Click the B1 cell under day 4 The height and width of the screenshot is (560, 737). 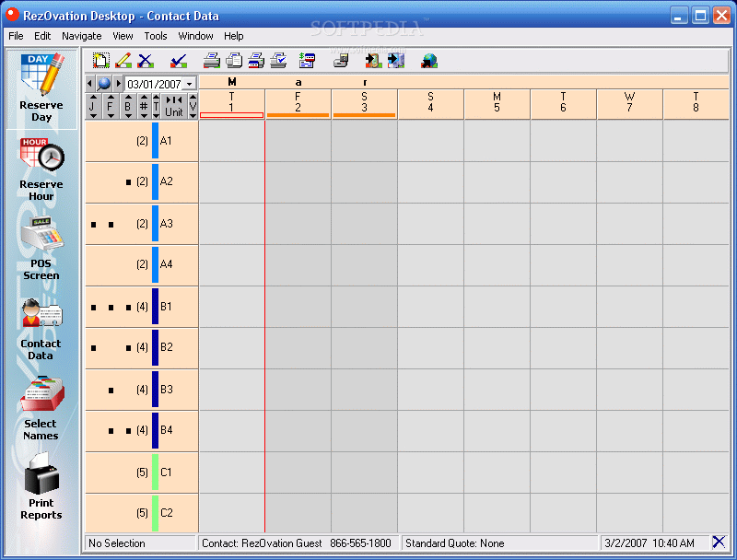click(x=430, y=307)
